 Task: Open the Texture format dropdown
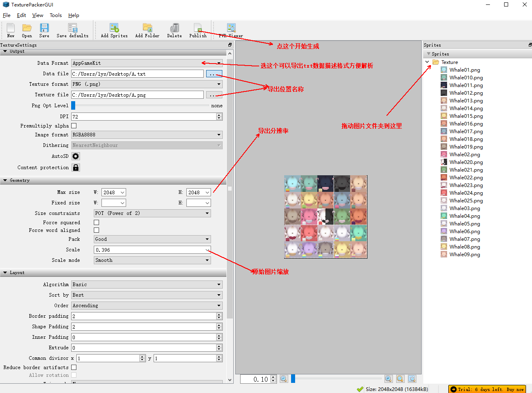147,84
